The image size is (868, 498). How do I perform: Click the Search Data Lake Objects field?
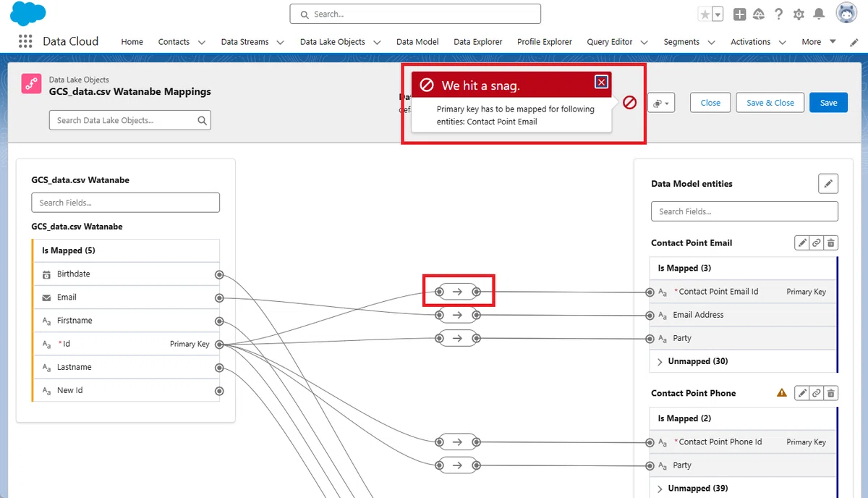pyautogui.click(x=130, y=120)
